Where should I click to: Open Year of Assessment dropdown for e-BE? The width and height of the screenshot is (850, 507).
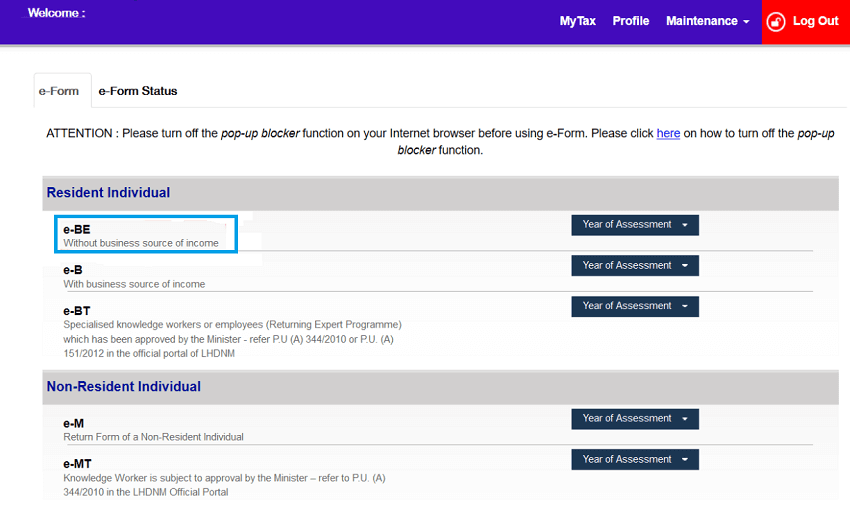pyautogui.click(x=634, y=225)
